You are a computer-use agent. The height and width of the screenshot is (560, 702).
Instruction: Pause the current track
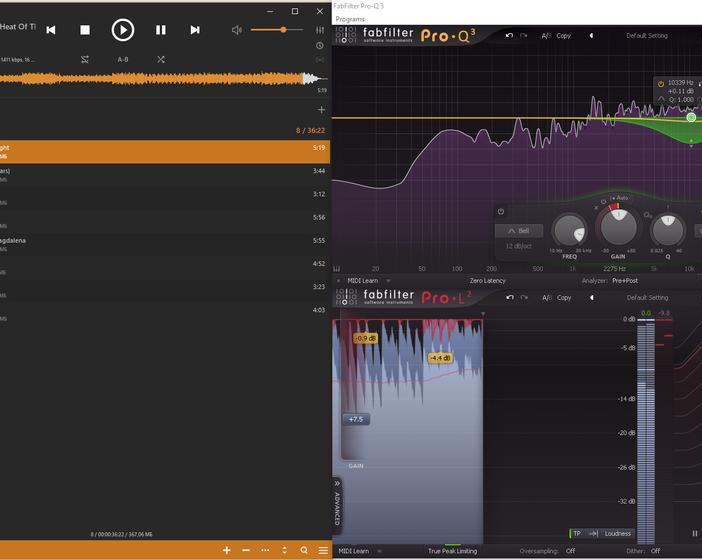tap(161, 30)
